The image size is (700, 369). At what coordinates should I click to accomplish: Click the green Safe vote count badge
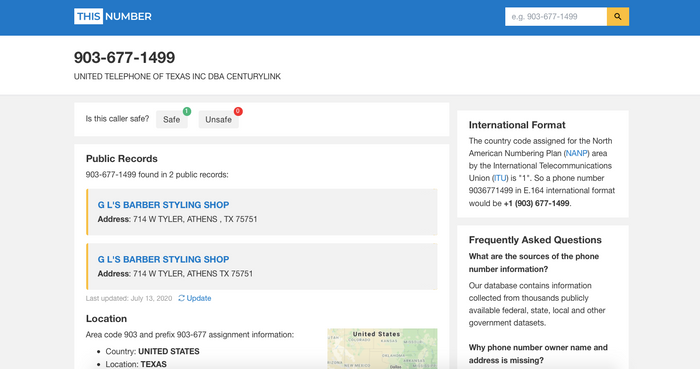click(187, 111)
